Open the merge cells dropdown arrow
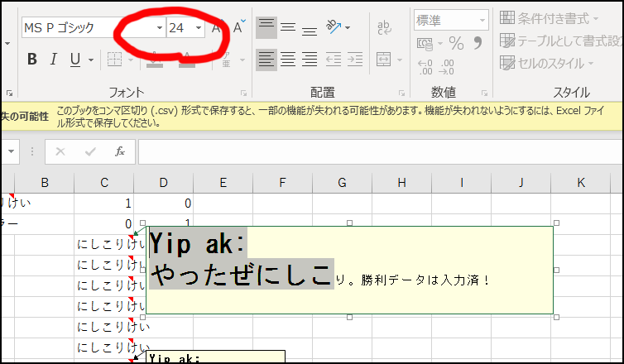 coord(400,60)
